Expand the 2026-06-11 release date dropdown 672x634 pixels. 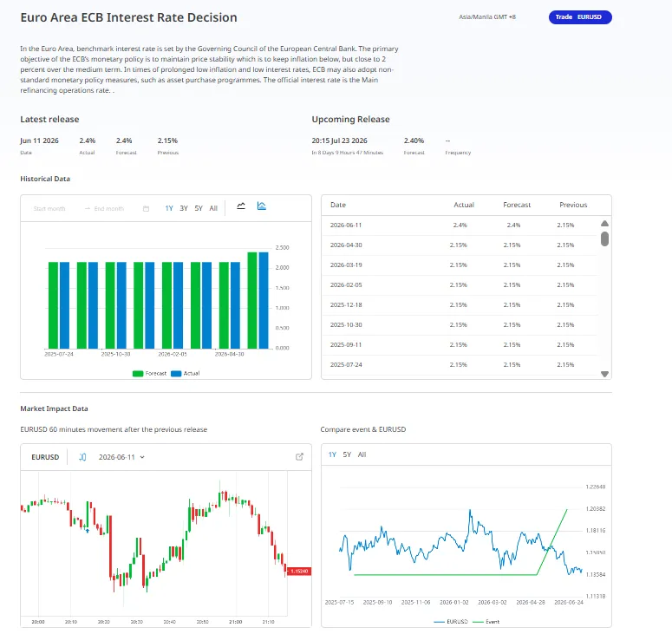[x=121, y=457]
